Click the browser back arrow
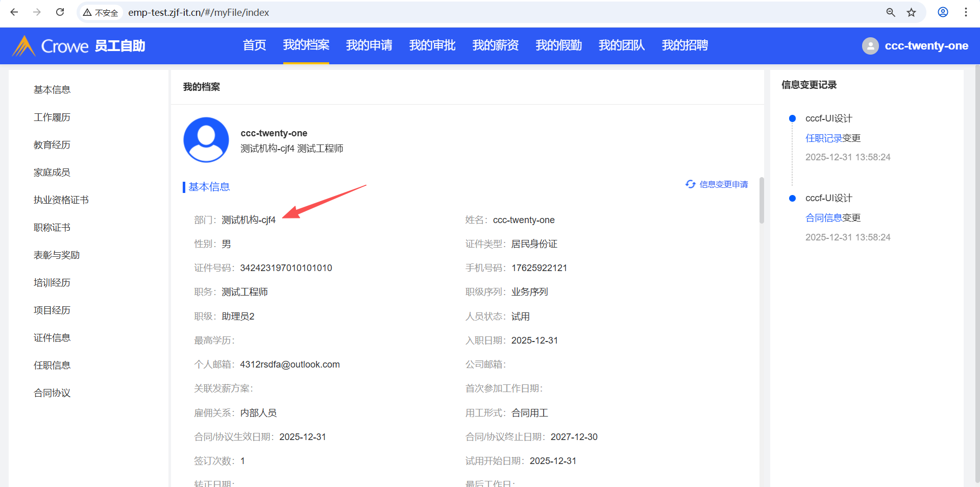This screenshot has height=487, width=980. pos(14,12)
